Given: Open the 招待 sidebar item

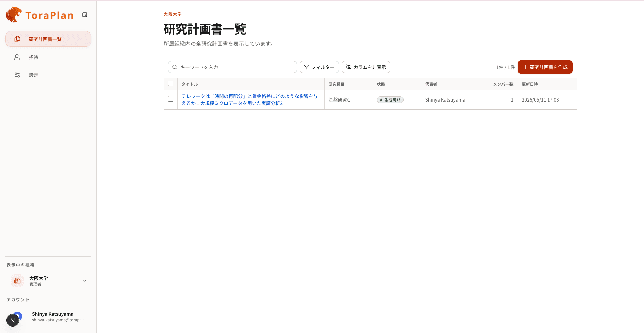Looking at the screenshot, I should 48,57.
